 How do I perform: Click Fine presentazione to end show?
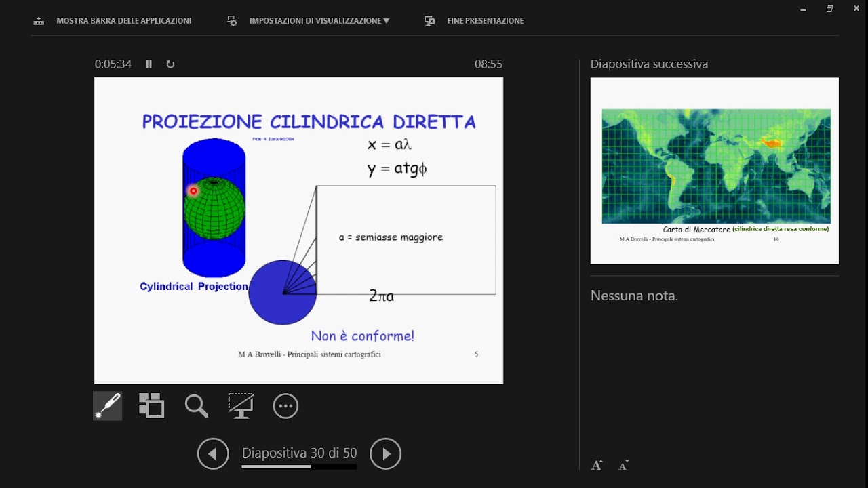coord(486,21)
